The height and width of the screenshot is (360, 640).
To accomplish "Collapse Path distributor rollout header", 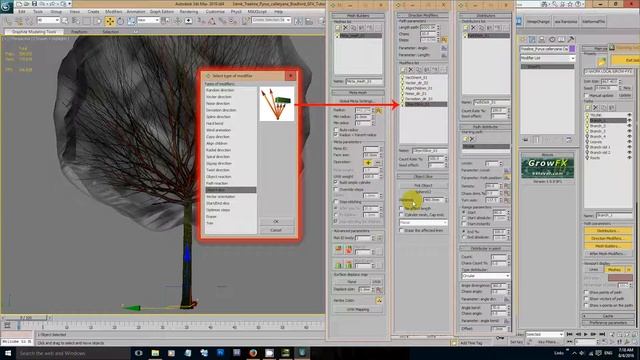I will coord(485,127).
